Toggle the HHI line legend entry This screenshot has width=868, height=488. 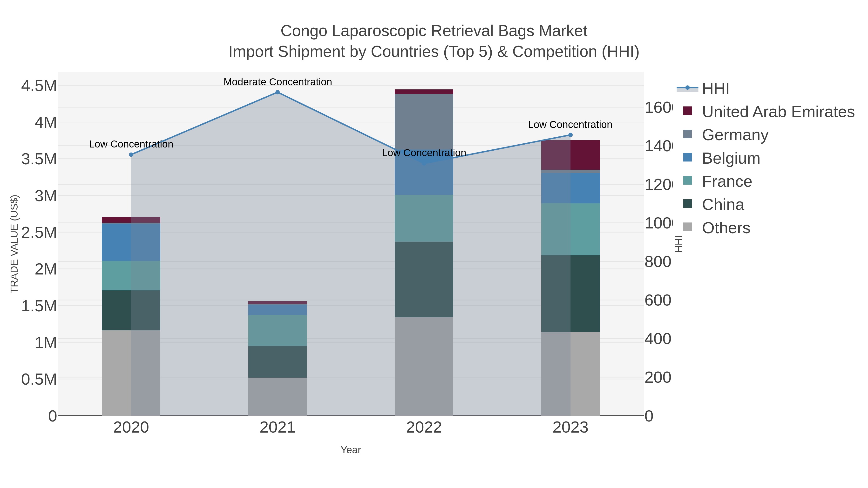[x=703, y=89]
